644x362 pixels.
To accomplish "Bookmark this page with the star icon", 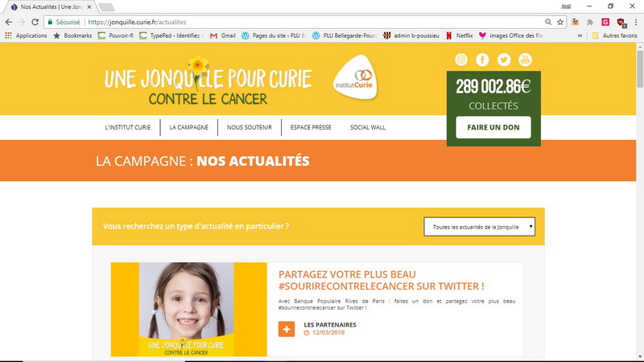I will click(559, 23).
